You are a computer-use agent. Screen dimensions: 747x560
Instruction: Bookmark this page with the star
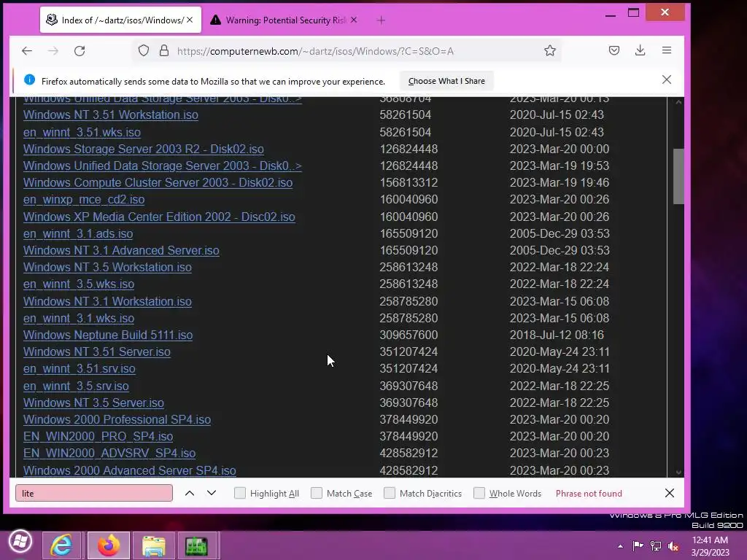pyautogui.click(x=550, y=50)
